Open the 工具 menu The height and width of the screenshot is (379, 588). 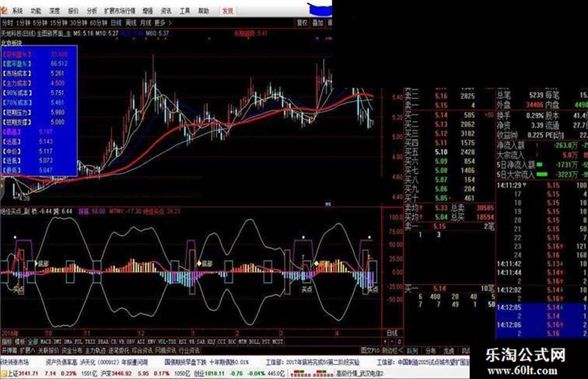tap(185, 11)
